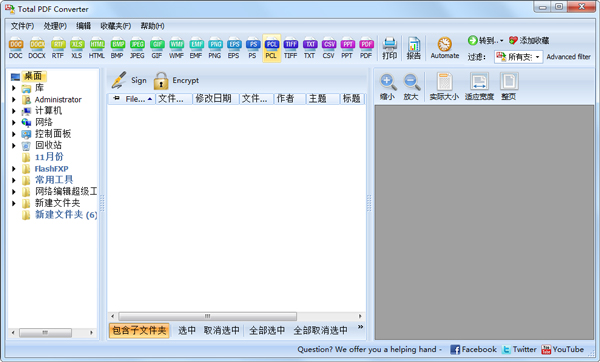Open the 处理(P) menu
Screen dimensions: 600x362
point(55,26)
